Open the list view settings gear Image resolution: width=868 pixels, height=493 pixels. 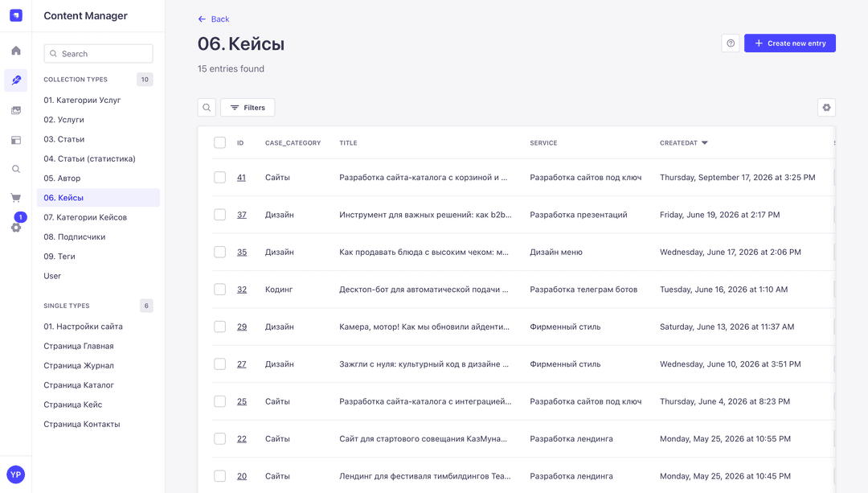click(826, 108)
